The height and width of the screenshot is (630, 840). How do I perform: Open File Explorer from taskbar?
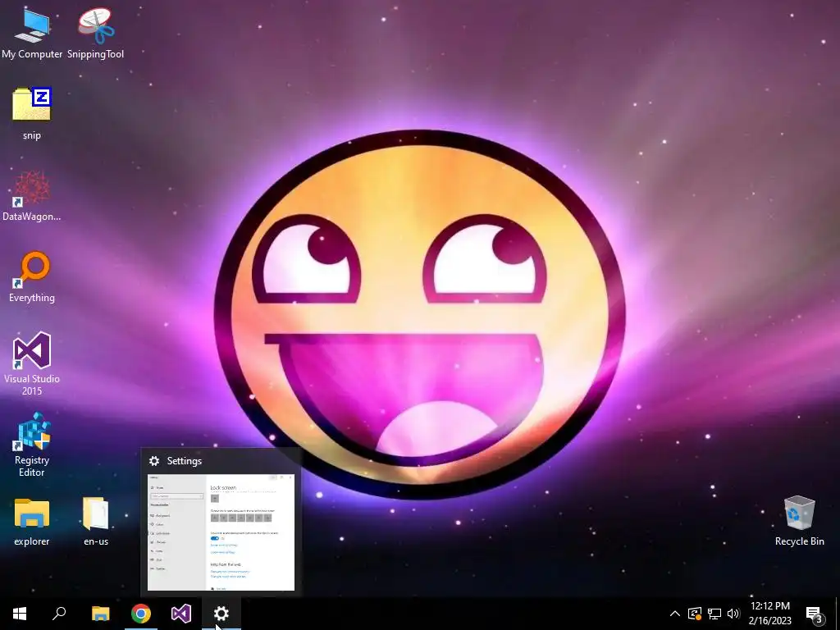tap(101, 614)
